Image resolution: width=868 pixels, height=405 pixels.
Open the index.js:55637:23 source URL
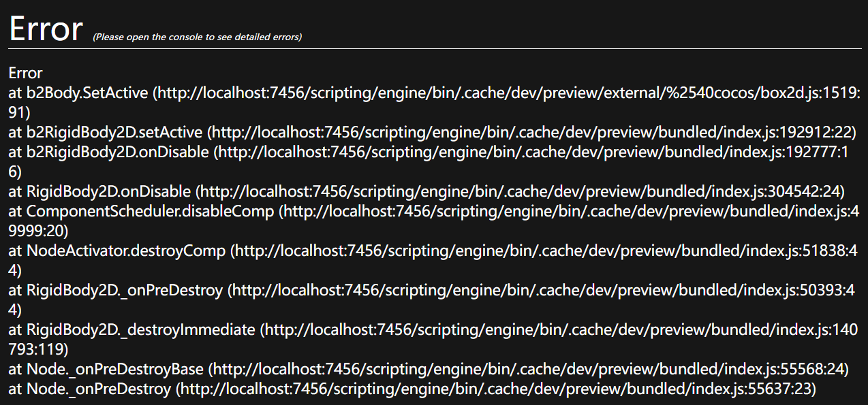496,389
